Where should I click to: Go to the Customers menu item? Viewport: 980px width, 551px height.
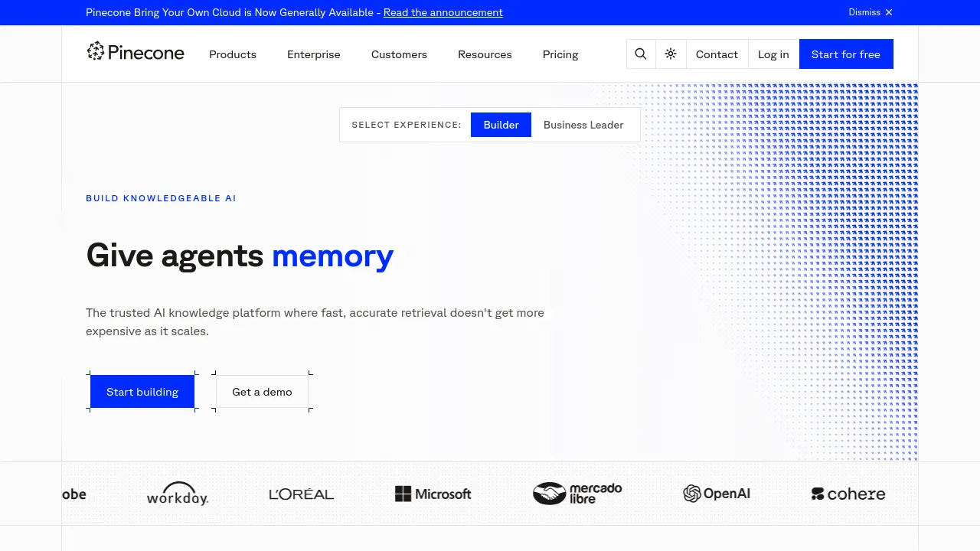click(399, 54)
